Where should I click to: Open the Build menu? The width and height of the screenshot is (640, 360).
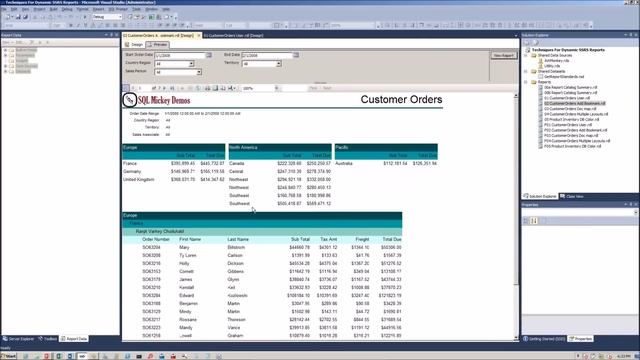[x=53, y=9]
